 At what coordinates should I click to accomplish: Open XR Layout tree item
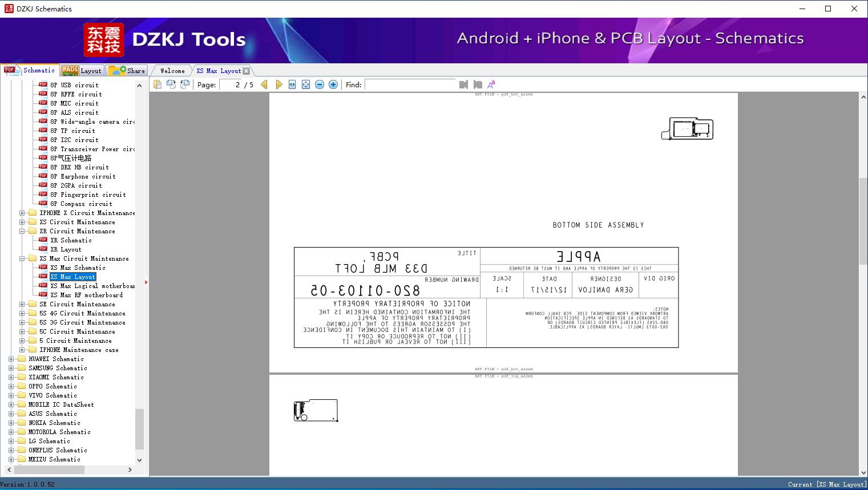(x=66, y=249)
